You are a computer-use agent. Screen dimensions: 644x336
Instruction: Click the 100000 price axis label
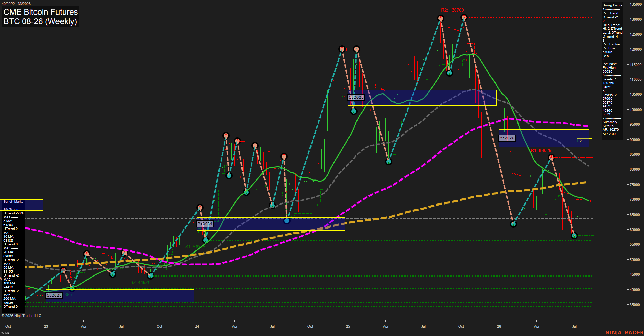[x=636, y=110]
